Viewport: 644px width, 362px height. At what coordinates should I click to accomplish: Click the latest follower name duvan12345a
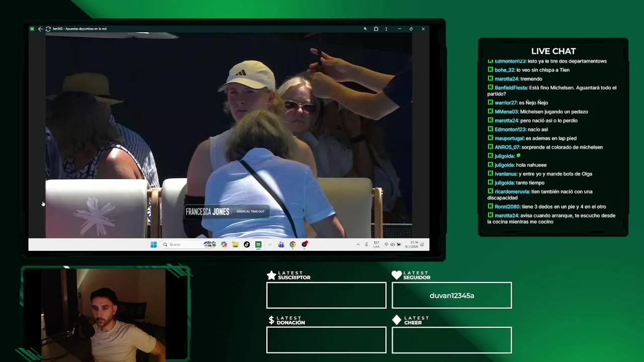coord(452,296)
